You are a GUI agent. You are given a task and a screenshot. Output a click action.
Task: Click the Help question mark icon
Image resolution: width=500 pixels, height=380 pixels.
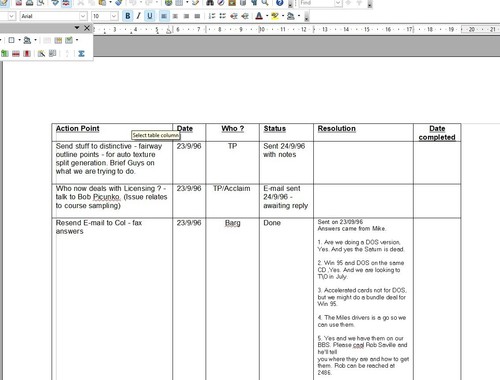pyautogui.click(x=280, y=3)
